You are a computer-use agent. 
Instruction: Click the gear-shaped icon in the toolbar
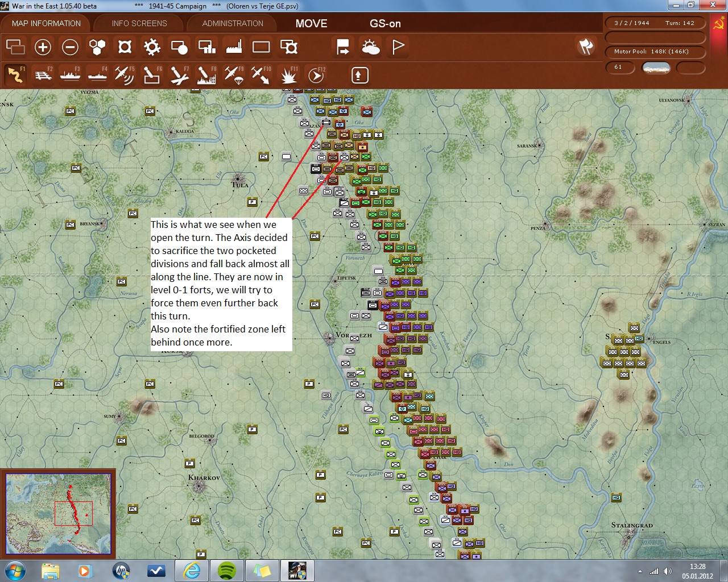152,47
